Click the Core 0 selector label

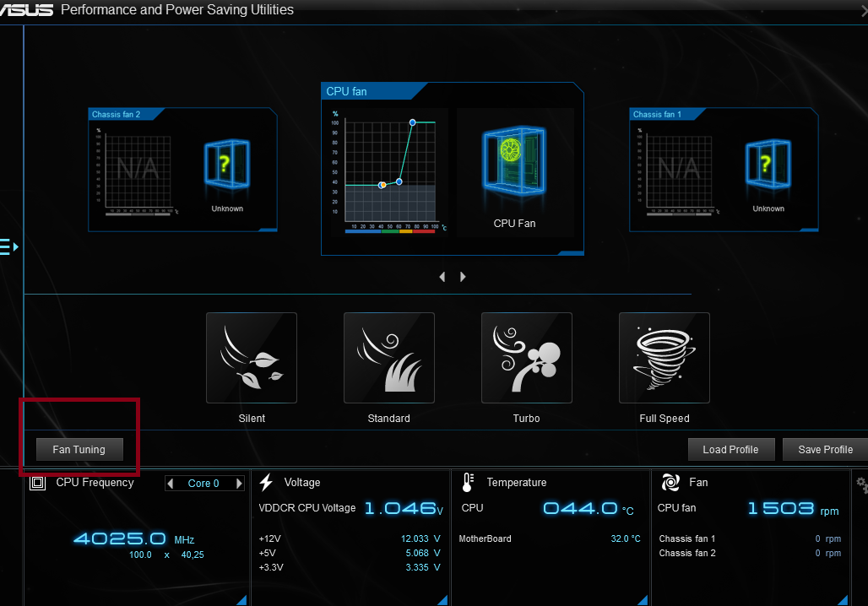pos(203,483)
